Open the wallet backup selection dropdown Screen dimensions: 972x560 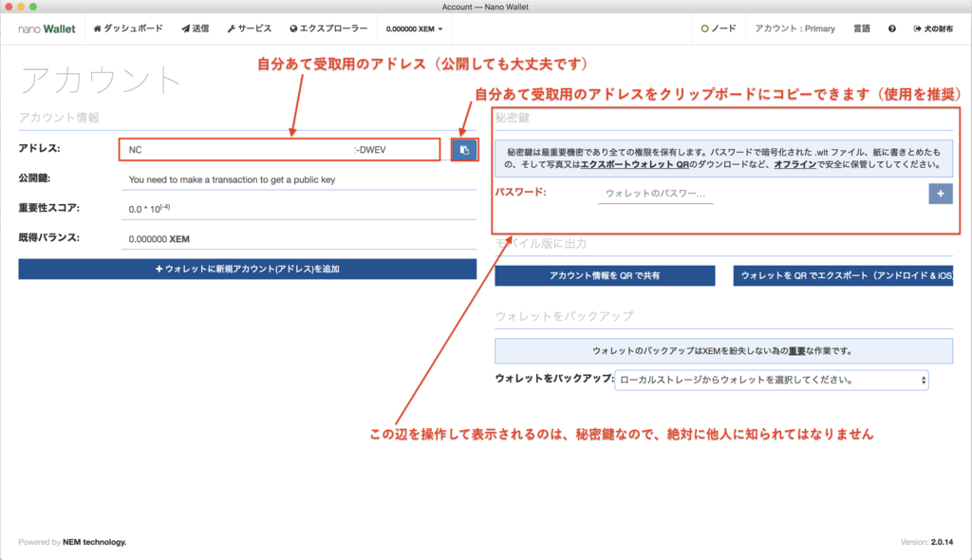coord(771,381)
